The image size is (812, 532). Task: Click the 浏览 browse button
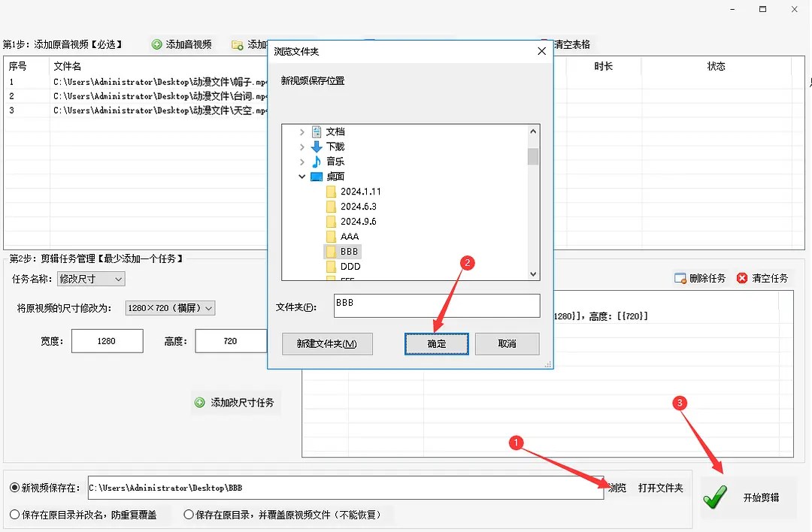coord(618,488)
